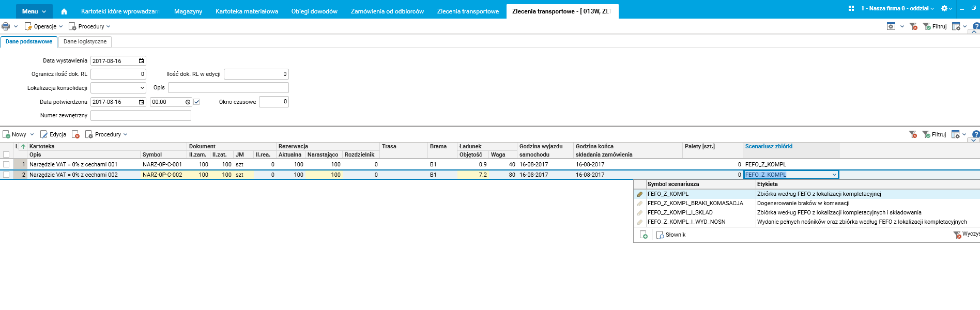Viewport: 980px width, 310px height.
Task: Toggle the Scenariusz zbiórki cell dropdown arrow
Action: pos(834,175)
